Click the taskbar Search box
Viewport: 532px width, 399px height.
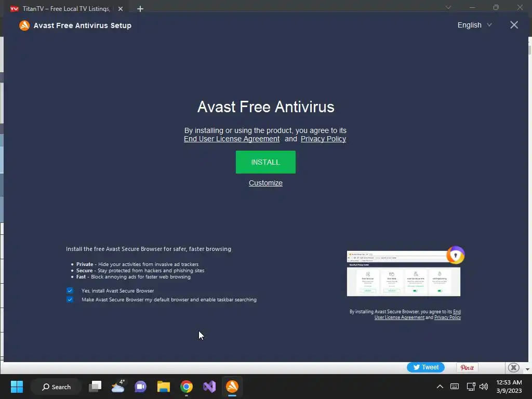56,387
